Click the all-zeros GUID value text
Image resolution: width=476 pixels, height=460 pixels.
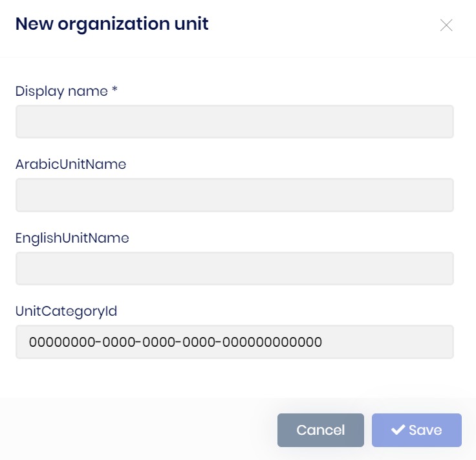tap(175, 342)
